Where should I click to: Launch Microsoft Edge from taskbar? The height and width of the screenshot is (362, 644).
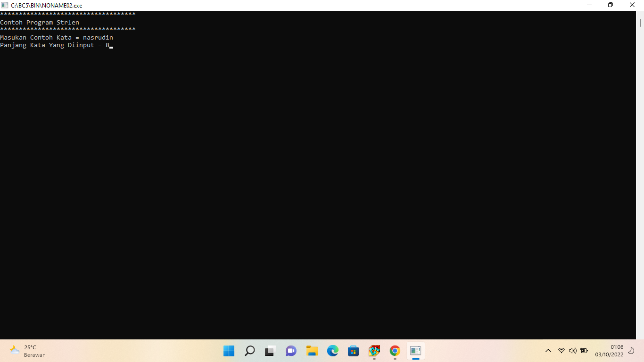pyautogui.click(x=333, y=351)
